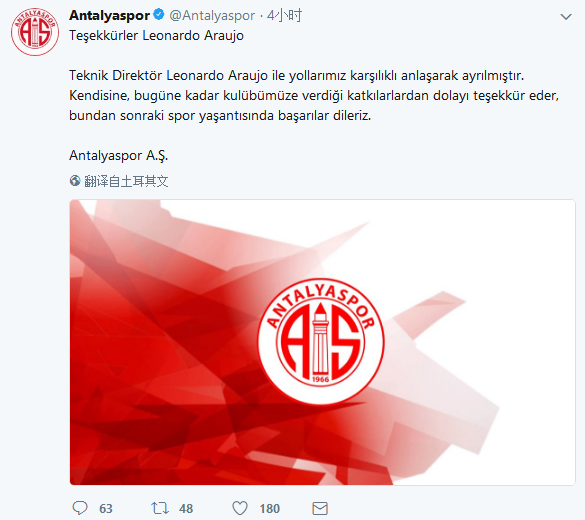This screenshot has height=520, width=585.
Task: Click the 翻译自土耳其文 translation link
Action: point(126,181)
